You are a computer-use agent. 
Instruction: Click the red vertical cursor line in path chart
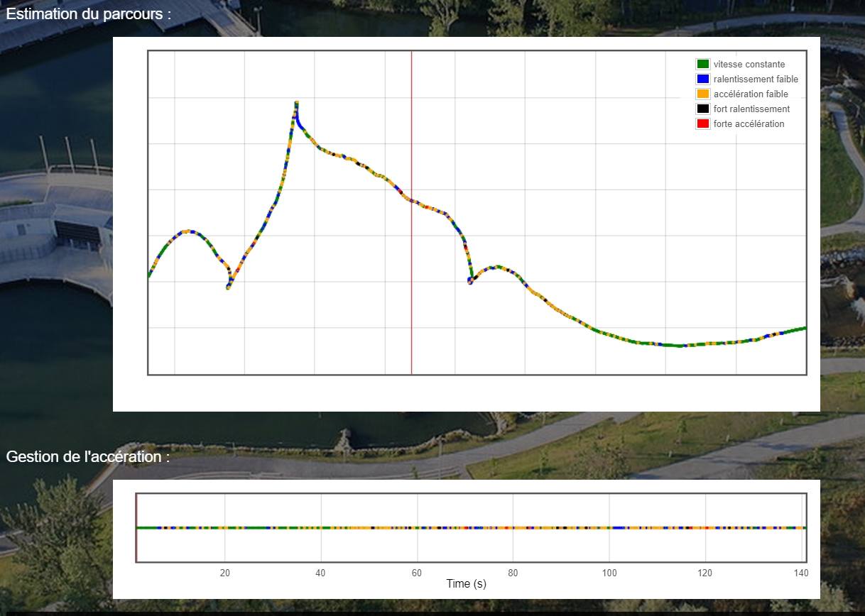click(x=411, y=212)
